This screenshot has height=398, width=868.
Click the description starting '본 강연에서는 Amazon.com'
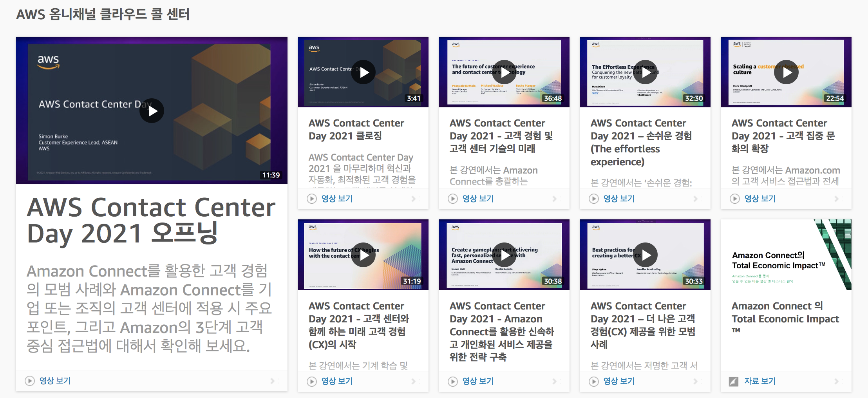point(786,175)
